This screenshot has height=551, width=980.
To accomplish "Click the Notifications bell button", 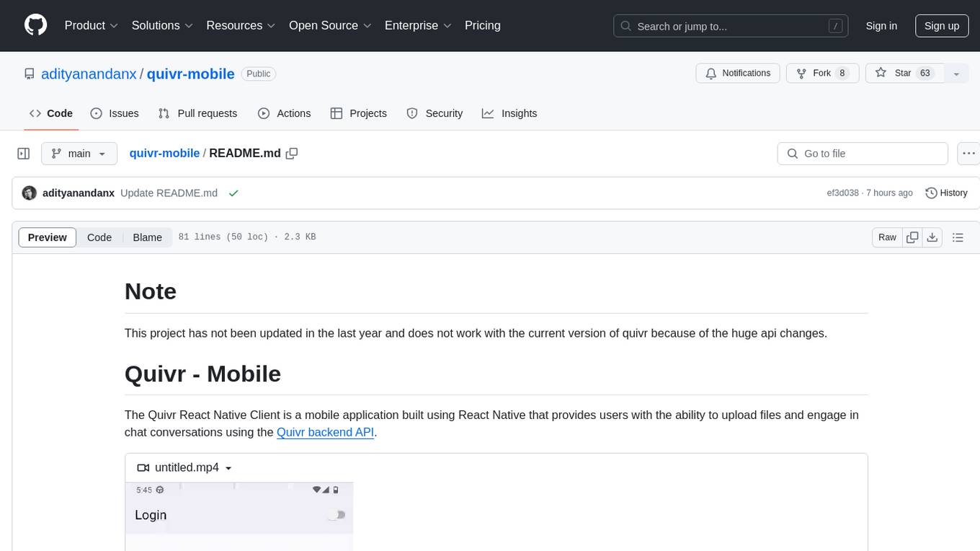I will pyautogui.click(x=738, y=73).
